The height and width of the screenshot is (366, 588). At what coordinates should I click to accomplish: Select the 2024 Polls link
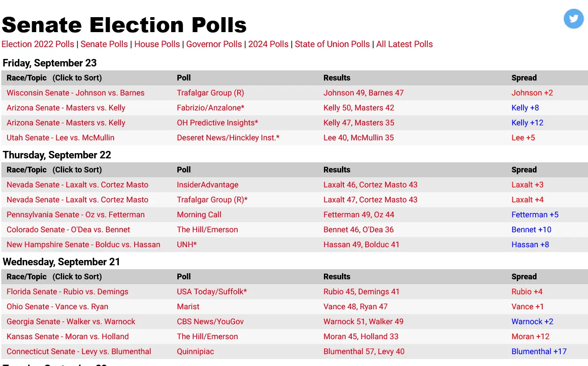[x=268, y=44]
